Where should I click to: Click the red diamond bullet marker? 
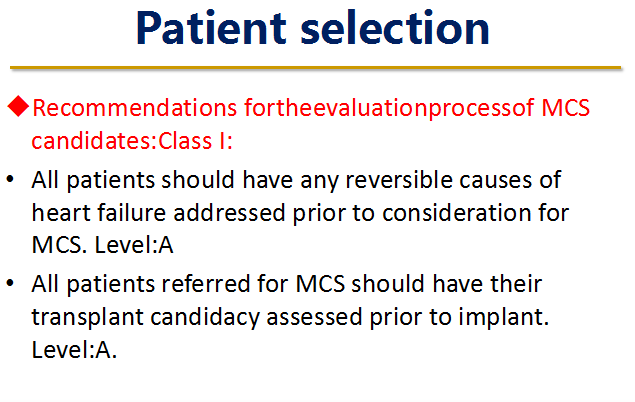point(18,106)
